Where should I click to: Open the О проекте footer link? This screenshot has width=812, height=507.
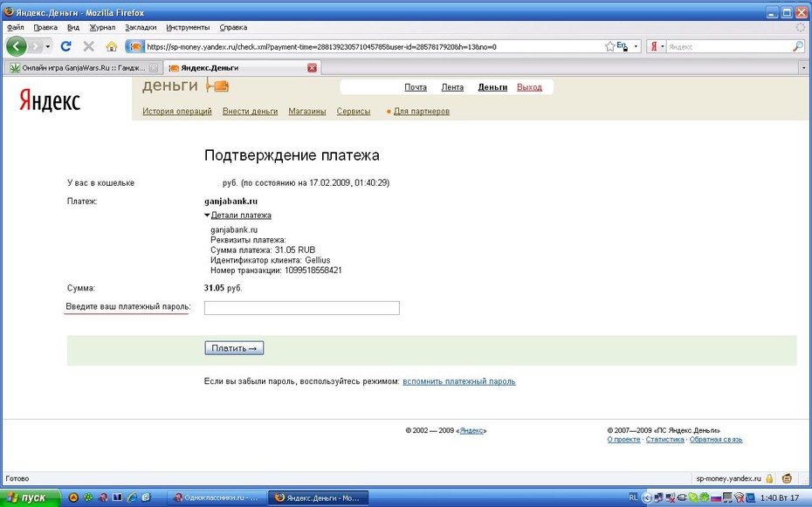tap(623, 440)
